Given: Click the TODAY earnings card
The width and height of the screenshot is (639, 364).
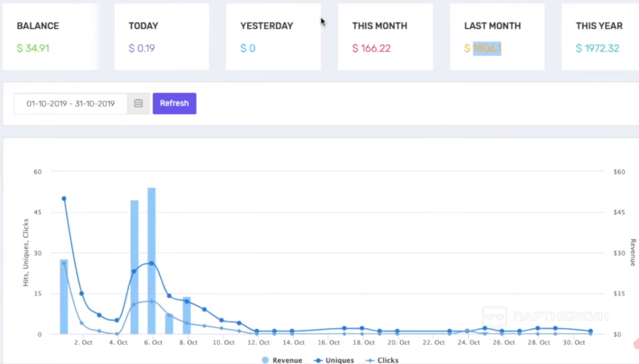Looking at the screenshot, I should [161, 37].
